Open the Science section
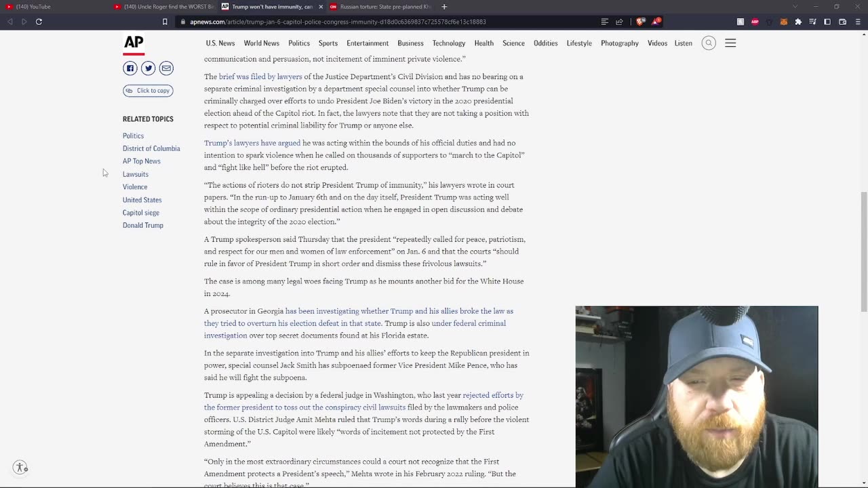The image size is (868, 488). pos(513,43)
